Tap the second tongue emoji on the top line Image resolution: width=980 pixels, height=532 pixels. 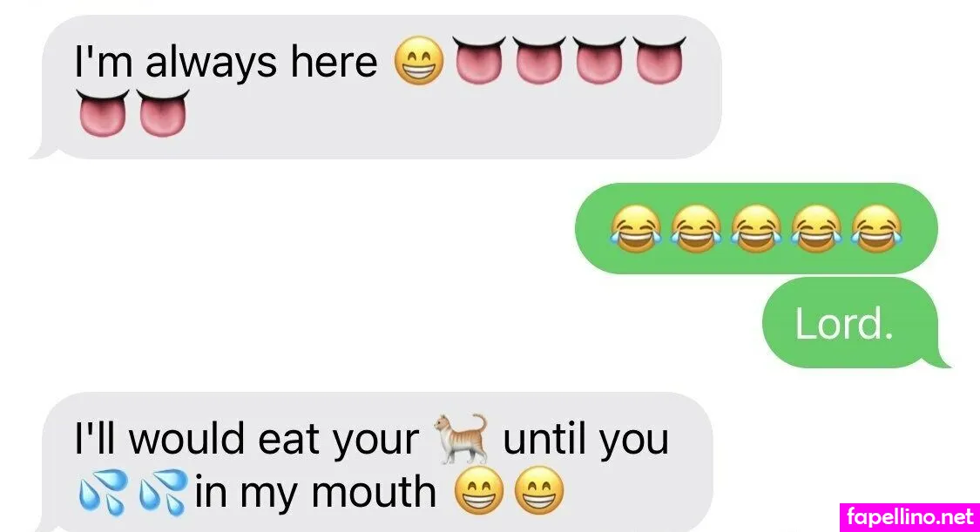[x=538, y=60]
